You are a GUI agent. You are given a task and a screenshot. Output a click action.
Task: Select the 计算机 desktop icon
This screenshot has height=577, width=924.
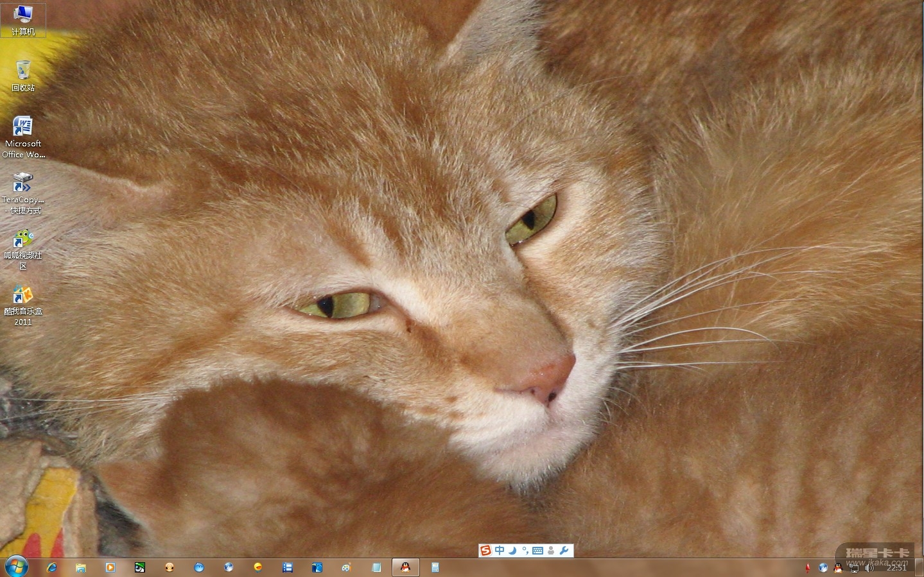pos(23,20)
